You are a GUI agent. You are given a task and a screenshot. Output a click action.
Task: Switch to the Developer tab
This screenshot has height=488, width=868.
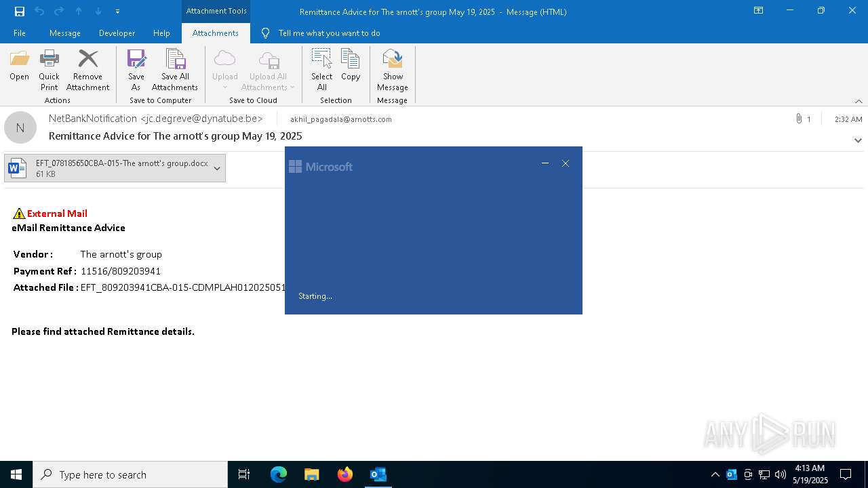(117, 33)
